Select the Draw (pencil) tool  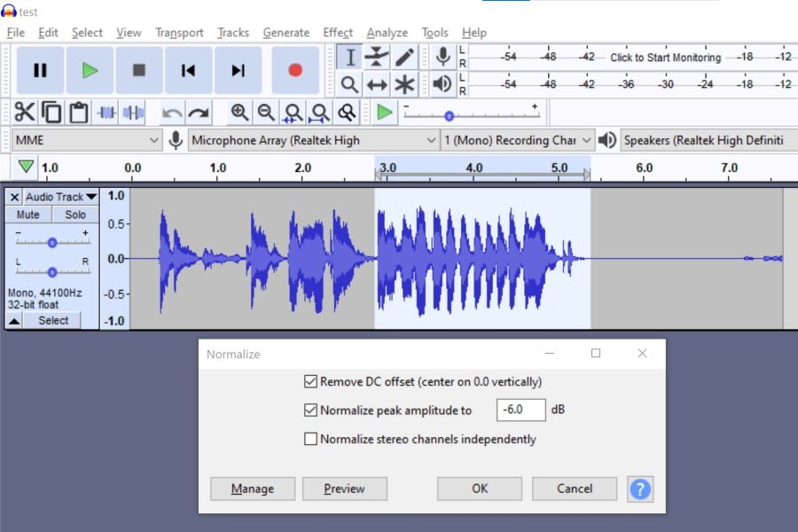(x=404, y=57)
